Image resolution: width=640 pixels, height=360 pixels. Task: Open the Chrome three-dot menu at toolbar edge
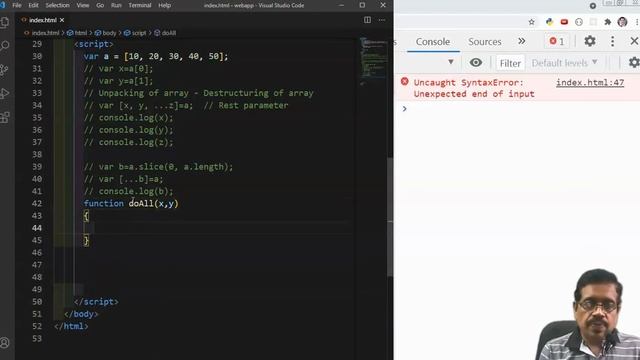pos(637,22)
